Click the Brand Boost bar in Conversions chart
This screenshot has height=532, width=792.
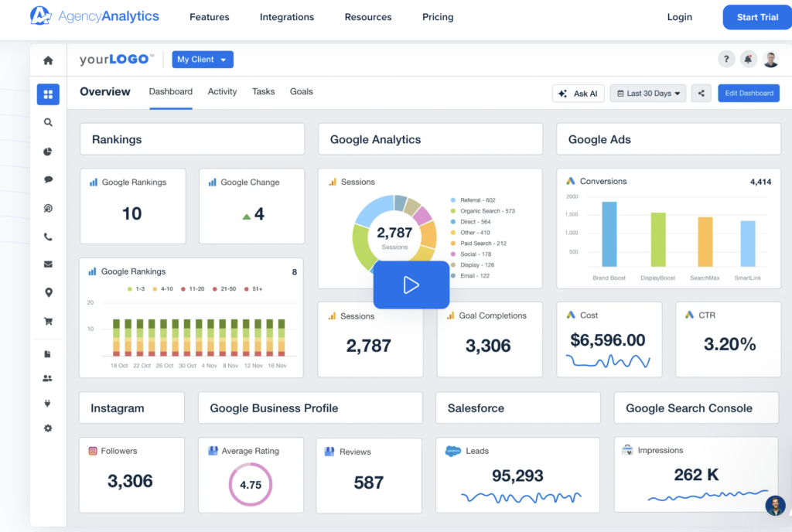tap(609, 234)
